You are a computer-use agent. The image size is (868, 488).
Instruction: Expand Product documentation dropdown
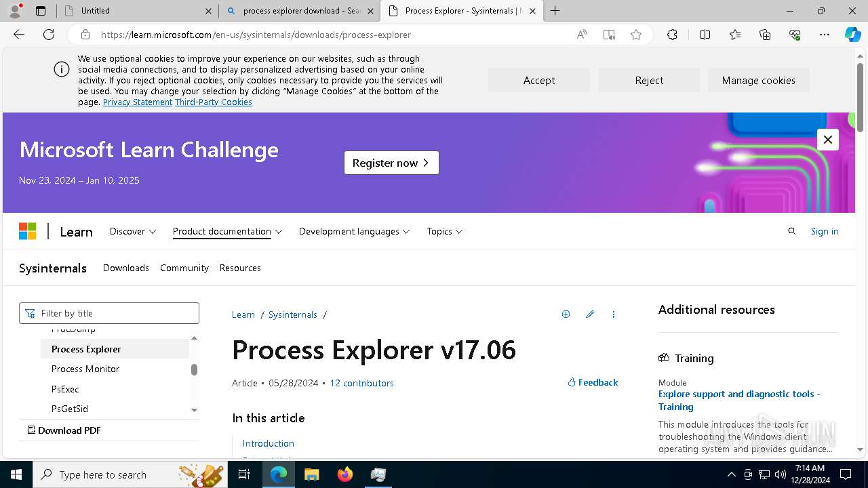coord(227,231)
